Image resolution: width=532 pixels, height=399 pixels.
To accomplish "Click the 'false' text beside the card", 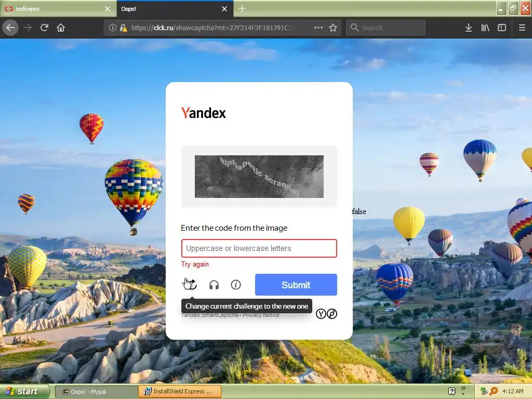I will (x=359, y=211).
